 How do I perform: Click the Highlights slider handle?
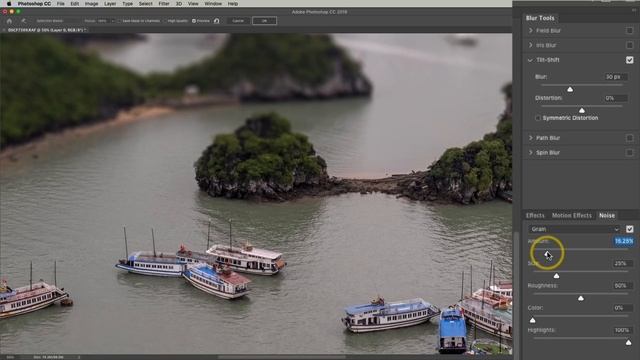[x=629, y=343]
